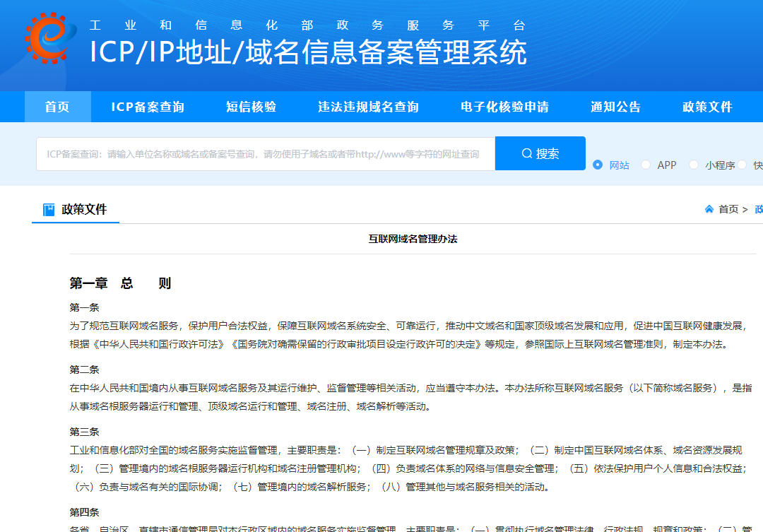Screen dimensions: 763x532
Task: Select 短信核验 in the navigation bar
Action: (x=252, y=106)
